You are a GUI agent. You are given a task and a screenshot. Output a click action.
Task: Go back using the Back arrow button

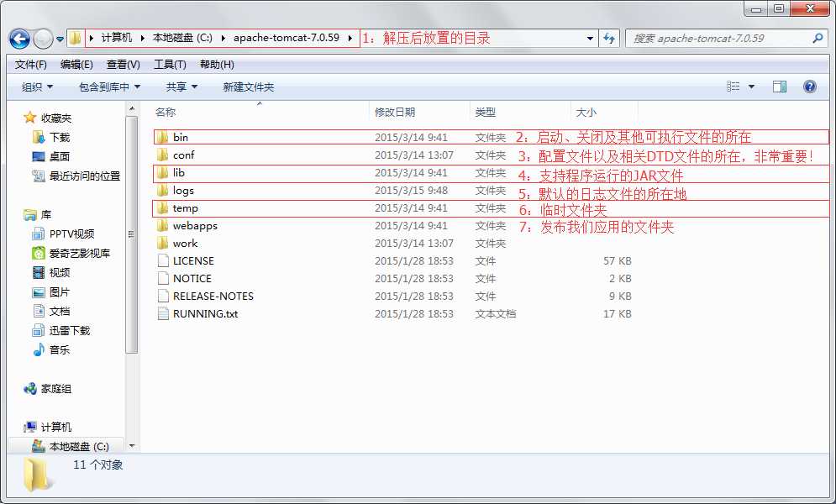[19, 39]
